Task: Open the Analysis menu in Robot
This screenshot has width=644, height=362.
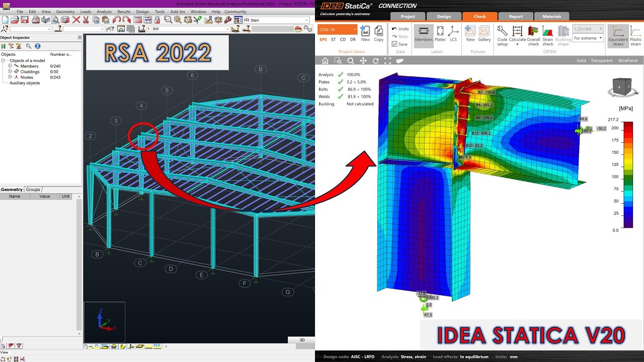Action: (103, 12)
